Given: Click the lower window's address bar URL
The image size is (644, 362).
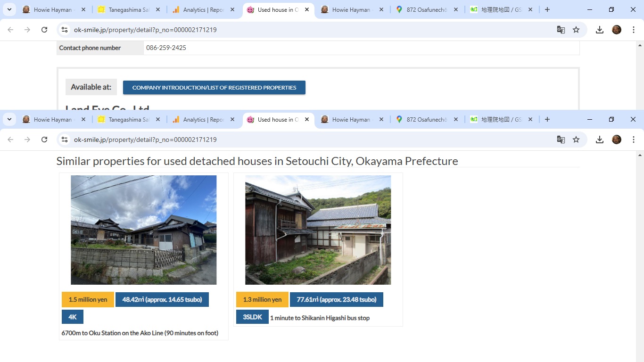Looking at the screenshot, I should (145, 140).
